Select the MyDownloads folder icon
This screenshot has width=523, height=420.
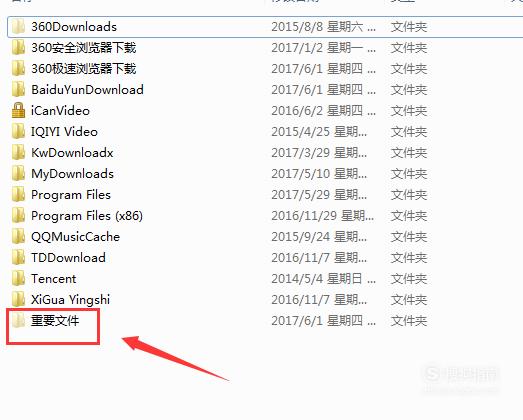pos(18,173)
